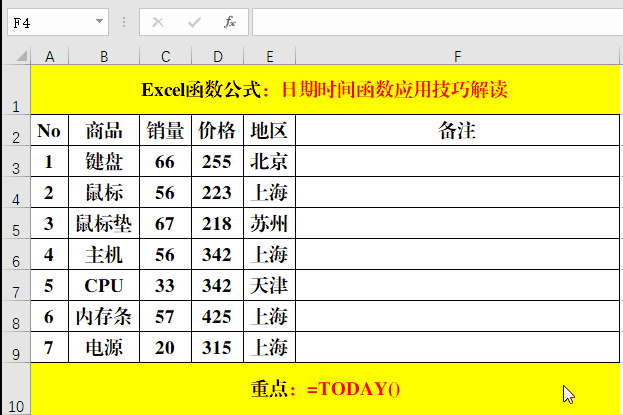Select row 8 header
The image size is (623, 415).
point(16,316)
